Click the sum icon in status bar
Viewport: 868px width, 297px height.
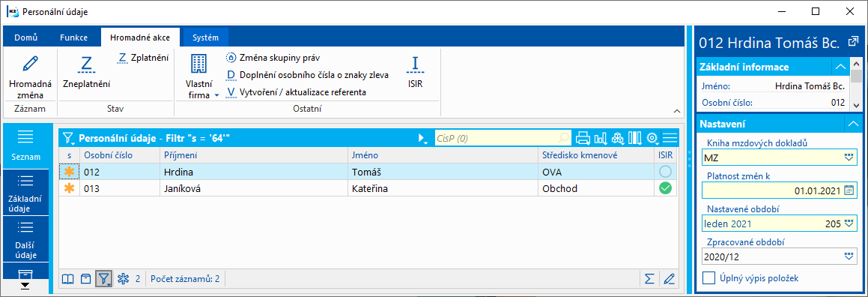pyautogui.click(x=650, y=279)
